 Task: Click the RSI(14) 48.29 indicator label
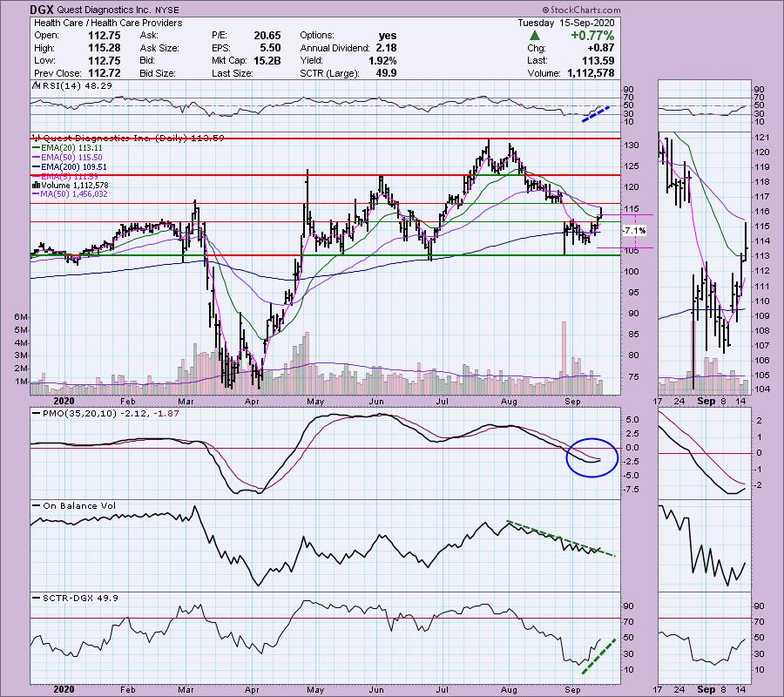(77, 86)
